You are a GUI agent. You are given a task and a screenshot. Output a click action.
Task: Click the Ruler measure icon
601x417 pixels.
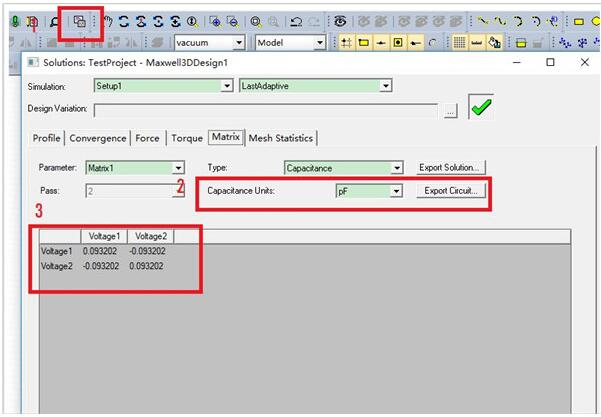(x=476, y=43)
